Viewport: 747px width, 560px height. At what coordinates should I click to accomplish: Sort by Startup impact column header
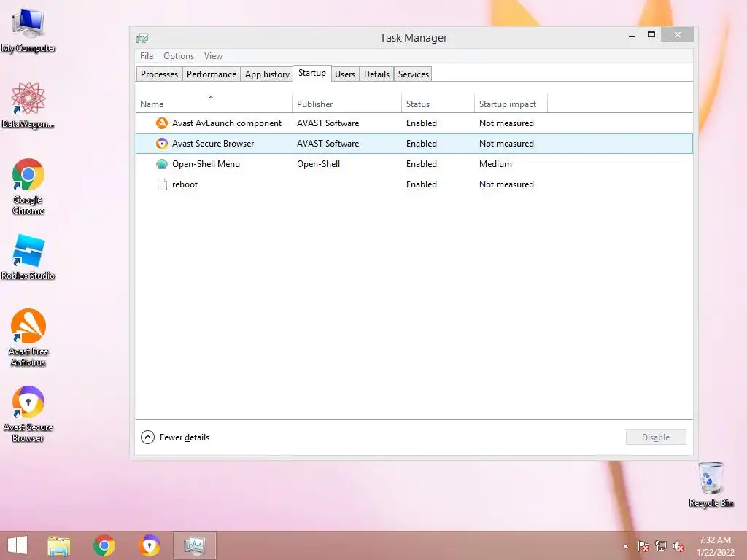511,104
